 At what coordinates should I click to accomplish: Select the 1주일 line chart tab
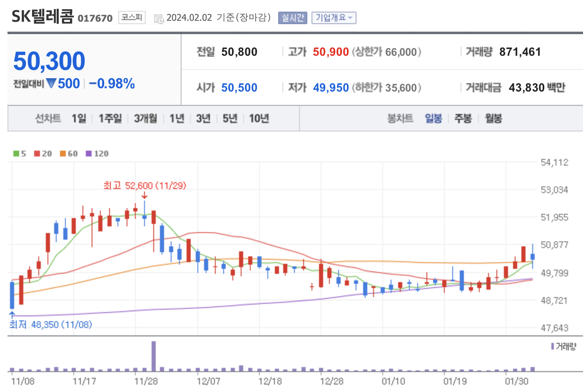coord(110,119)
